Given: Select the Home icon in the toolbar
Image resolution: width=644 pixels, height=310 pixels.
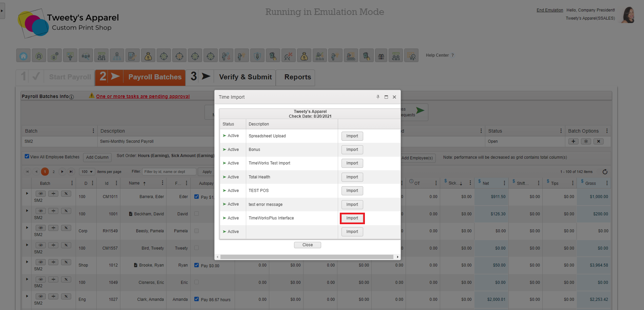Looking at the screenshot, I should click(x=23, y=55).
